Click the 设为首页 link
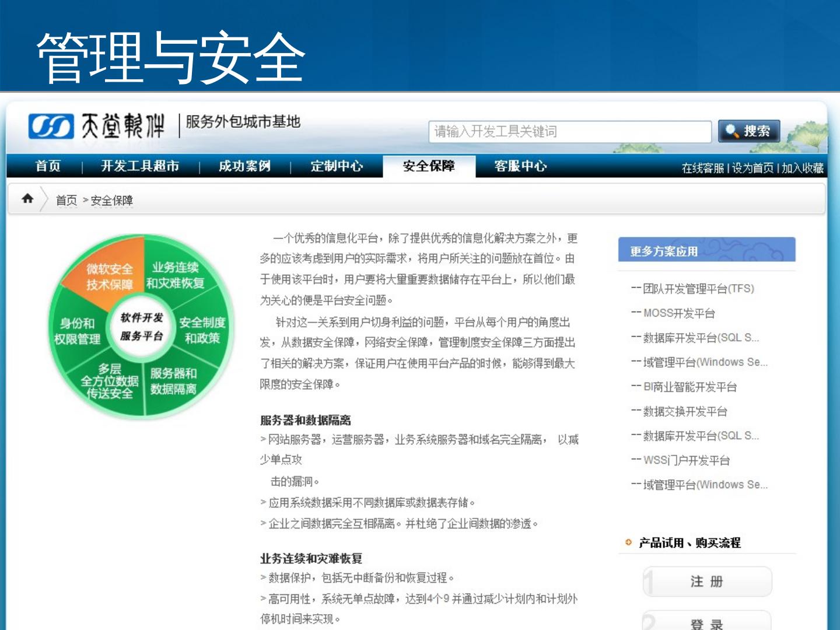Viewport: 840px width, 630px height. 753,169
